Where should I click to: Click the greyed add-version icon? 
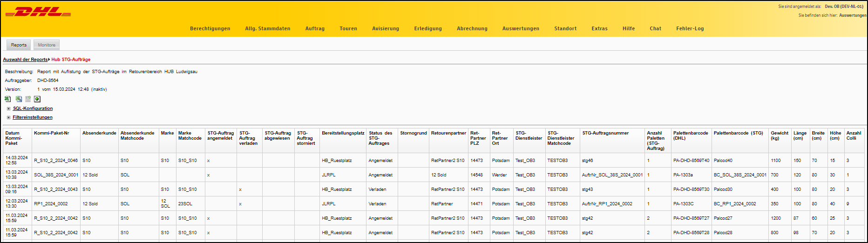28,99
